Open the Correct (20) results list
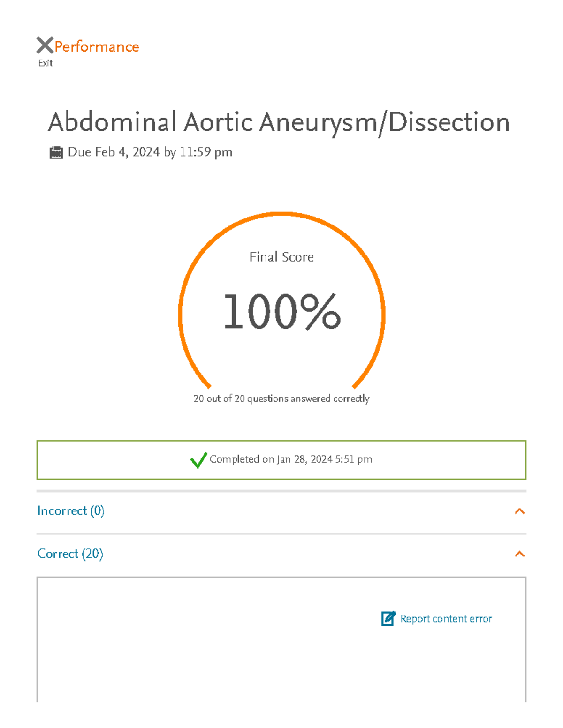Screen dimensions: 563x728 [70, 554]
